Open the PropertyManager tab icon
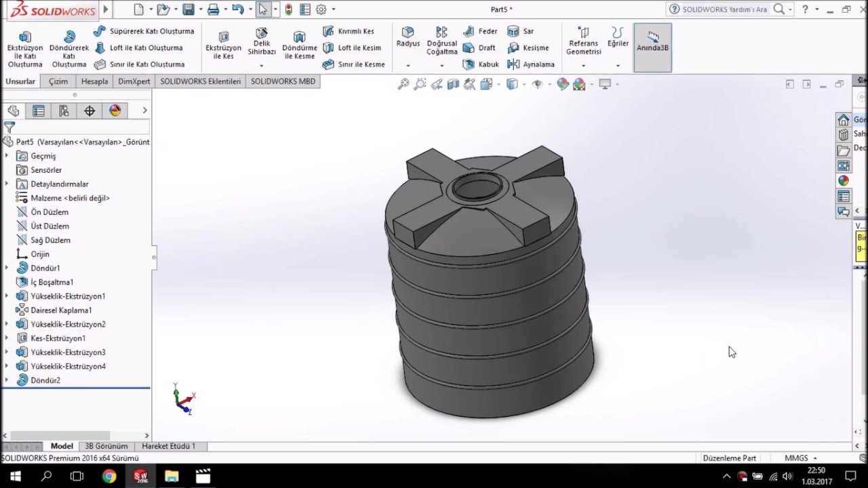Screen dimensions: 868x488 [x=39, y=110]
